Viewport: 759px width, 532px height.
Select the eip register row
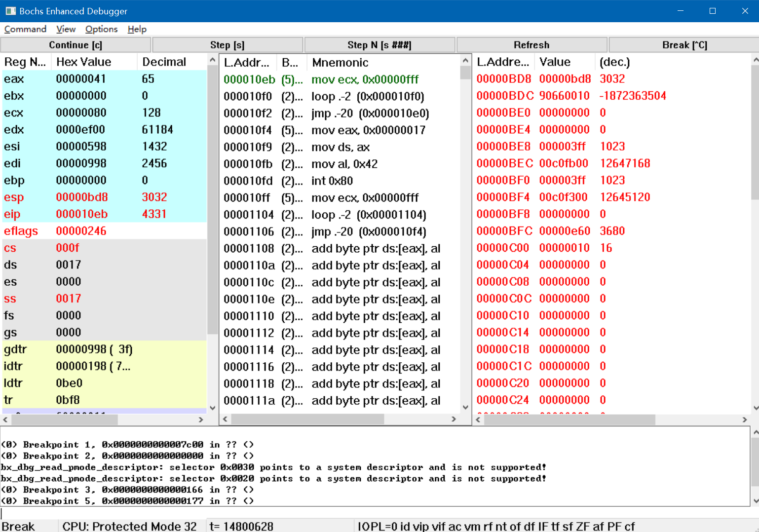tap(104, 214)
